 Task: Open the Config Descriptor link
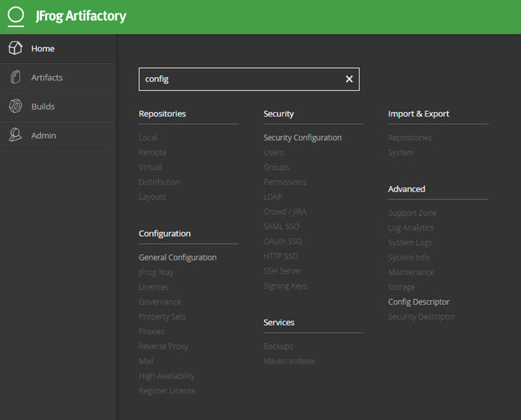coord(419,302)
